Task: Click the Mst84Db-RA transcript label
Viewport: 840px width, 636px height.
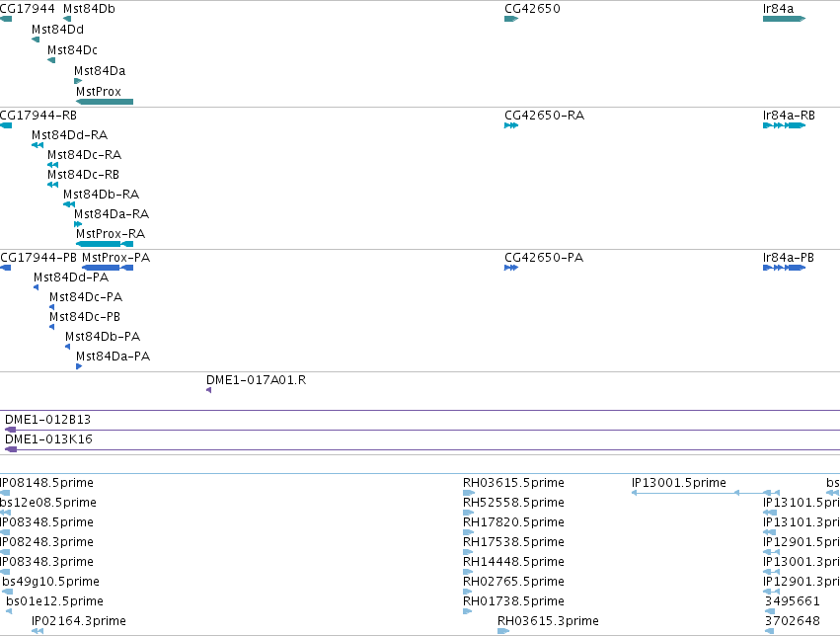Action: tap(102, 195)
